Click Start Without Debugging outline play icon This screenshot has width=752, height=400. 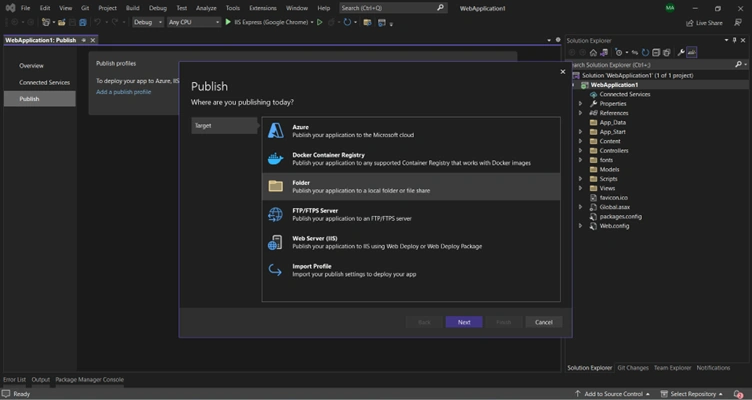pos(319,22)
